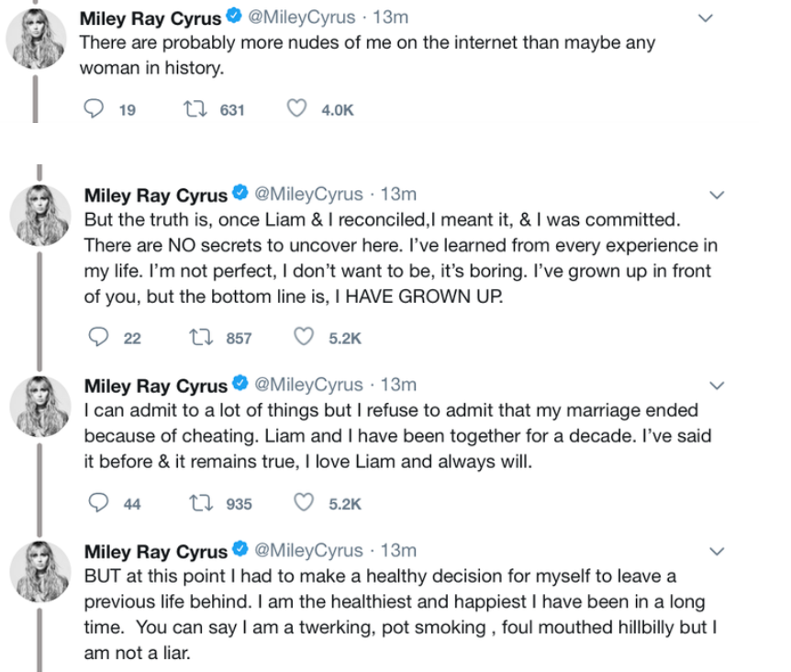Viewport: 791px width, 672px height.
Task: Open the more-options chevron on the first tweet
Action: point(706,17)
